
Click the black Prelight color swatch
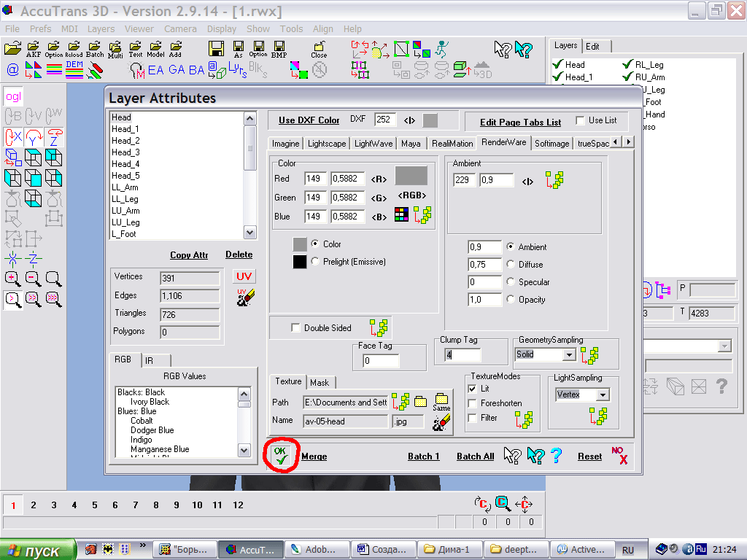pos(300,262)
